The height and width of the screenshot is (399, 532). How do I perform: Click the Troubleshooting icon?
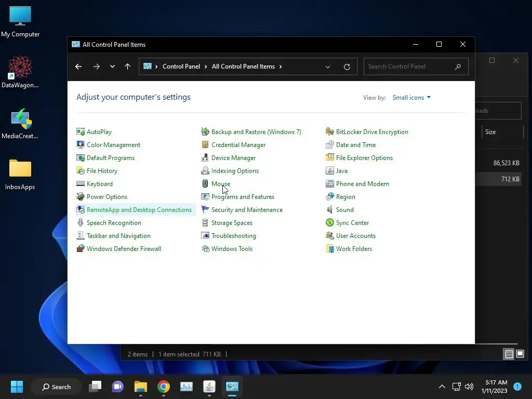point(205,235)
